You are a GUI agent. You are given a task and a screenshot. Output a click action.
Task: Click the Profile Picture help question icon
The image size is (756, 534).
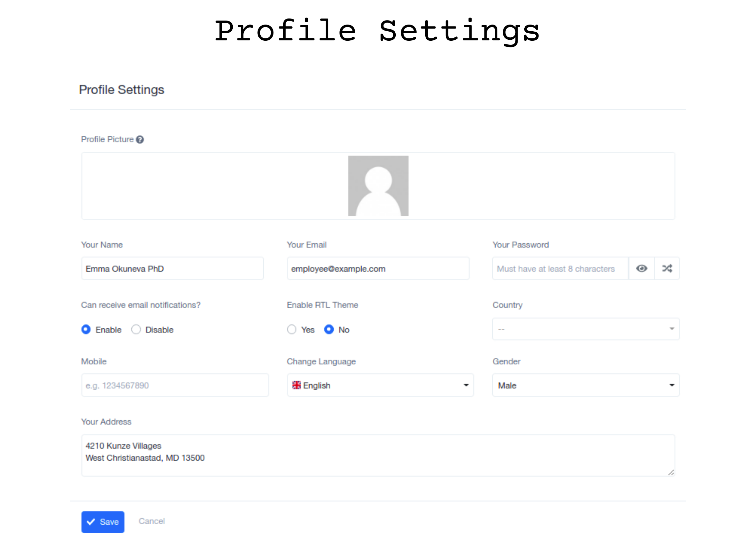coord(140,139)
